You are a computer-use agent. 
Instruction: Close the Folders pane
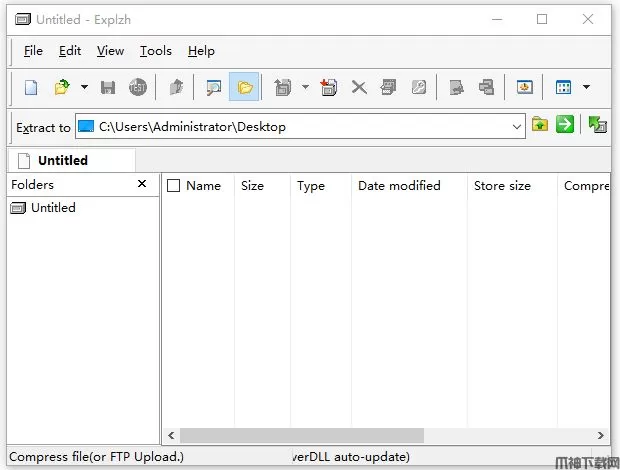point(142,184)
